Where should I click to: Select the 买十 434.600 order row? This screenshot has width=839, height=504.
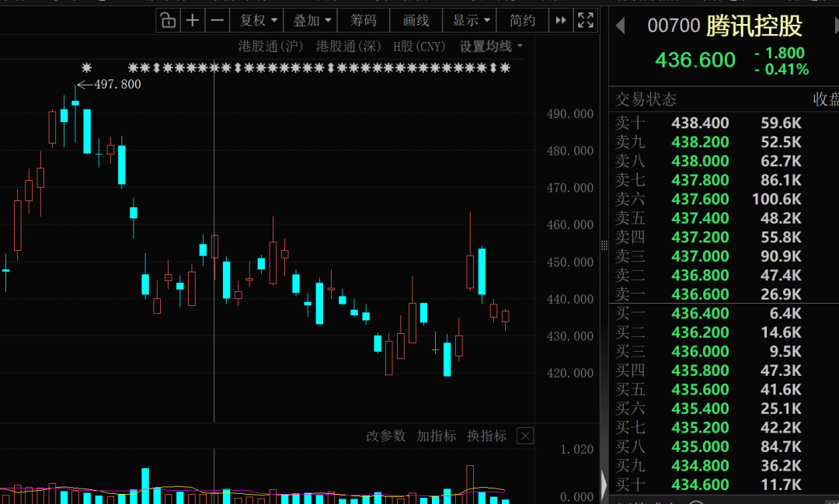(x=723, y=485)
